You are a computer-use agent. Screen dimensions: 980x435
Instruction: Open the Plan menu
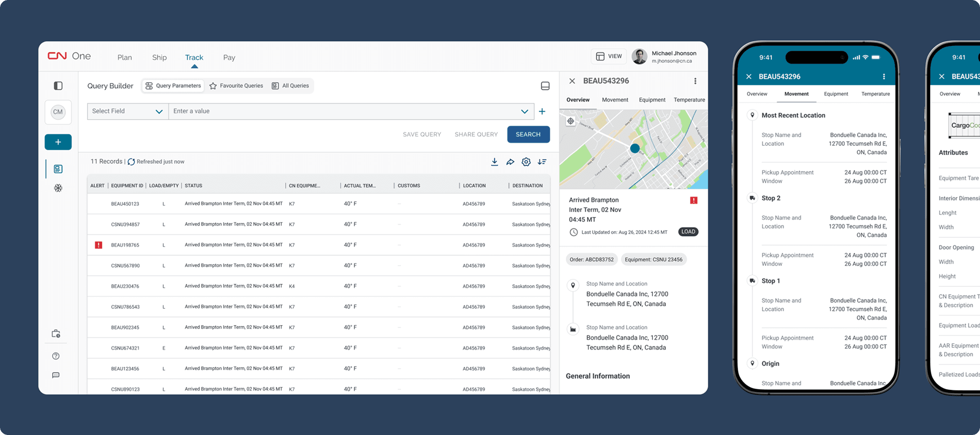(125, 57)
